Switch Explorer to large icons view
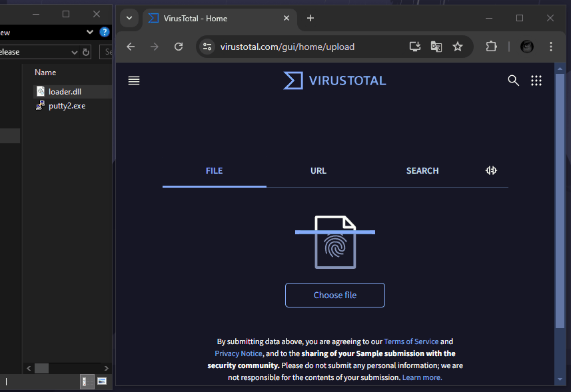The width and height of the screenshot is (571, 392). pos(102,381)
